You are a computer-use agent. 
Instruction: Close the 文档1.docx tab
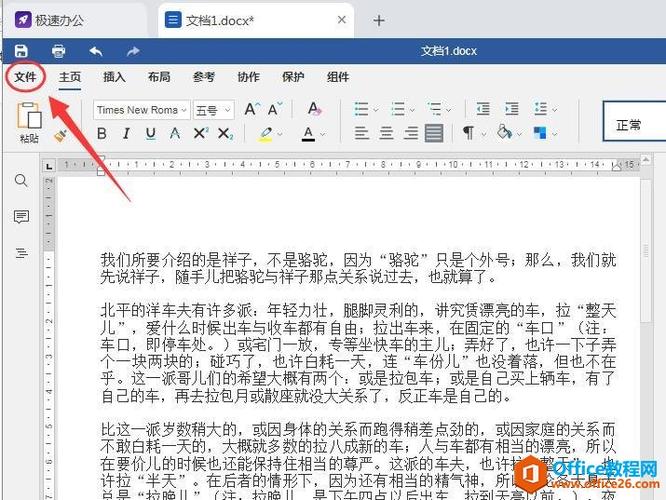(x=341, y=20)
